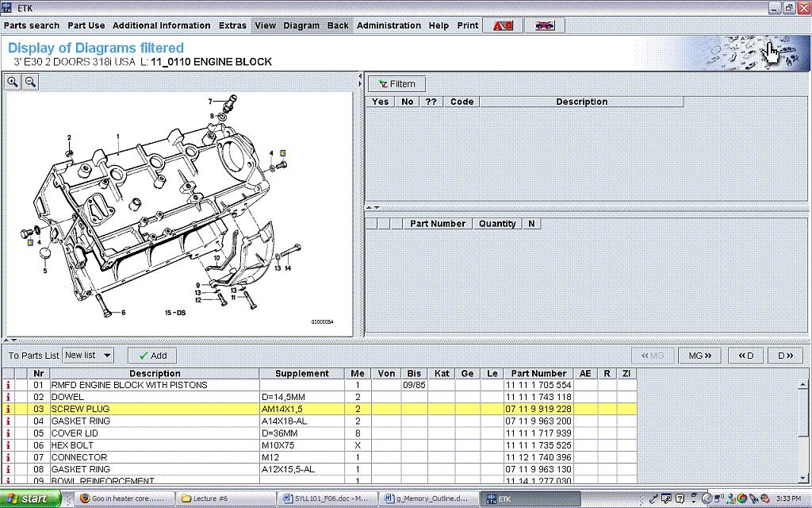This screenshot has width=812, height=508.
Task: Zoom out of the engine block diagram
Action: (30, 82)
